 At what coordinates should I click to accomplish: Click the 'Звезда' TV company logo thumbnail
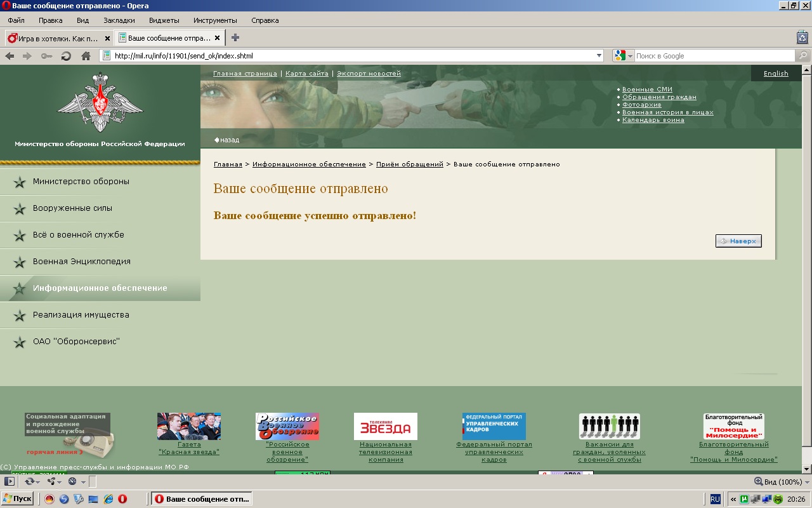[x=386, y=426]
